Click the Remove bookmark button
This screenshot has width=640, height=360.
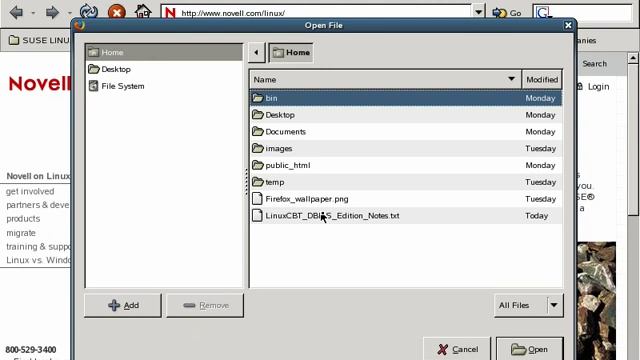click(x=205, y=305)
